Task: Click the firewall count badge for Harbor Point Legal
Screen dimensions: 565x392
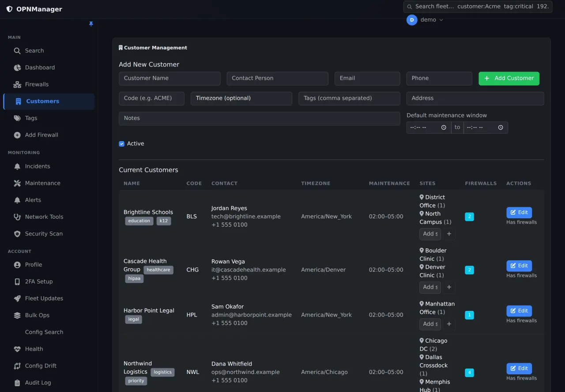Action: click(469, 315)
